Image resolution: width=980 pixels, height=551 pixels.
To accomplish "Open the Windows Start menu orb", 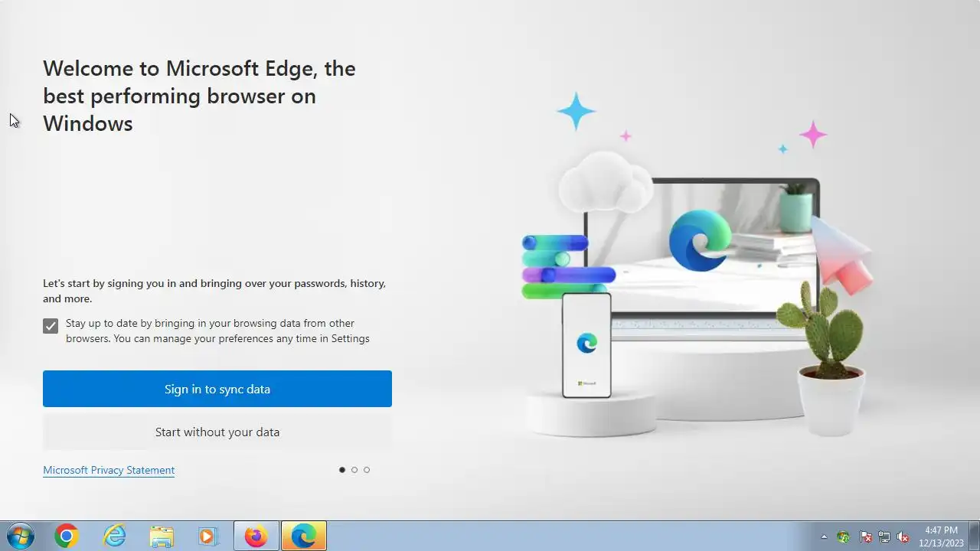I will click(19, 536).
